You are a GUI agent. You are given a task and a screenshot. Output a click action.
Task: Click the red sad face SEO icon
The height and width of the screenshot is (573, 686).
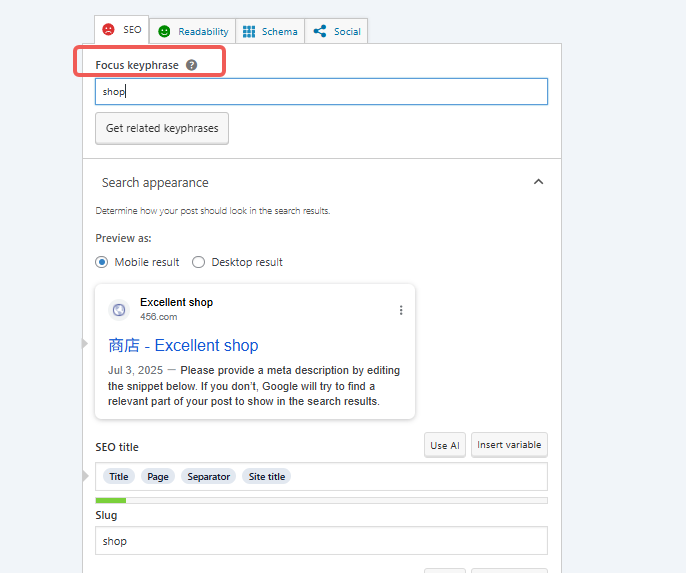click(x=109, y=30)
